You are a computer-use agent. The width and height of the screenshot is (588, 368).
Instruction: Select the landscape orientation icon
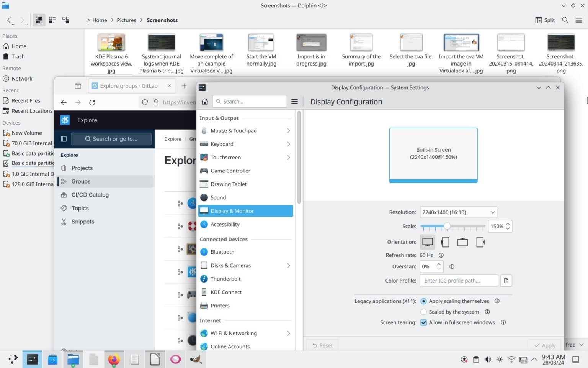pyautogui.click(x=427, y=242)
